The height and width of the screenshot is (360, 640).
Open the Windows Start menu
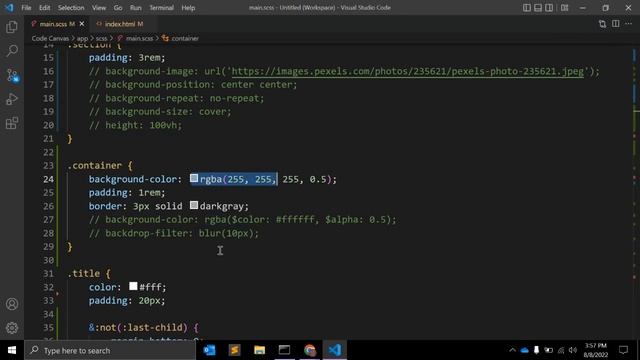tap(12, 350)
